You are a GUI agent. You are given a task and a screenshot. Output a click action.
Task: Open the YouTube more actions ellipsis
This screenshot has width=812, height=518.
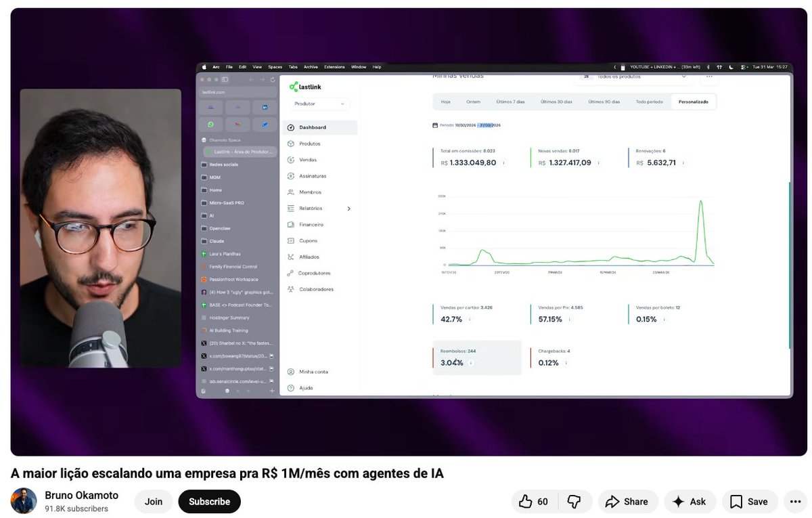tap(795, 502)
